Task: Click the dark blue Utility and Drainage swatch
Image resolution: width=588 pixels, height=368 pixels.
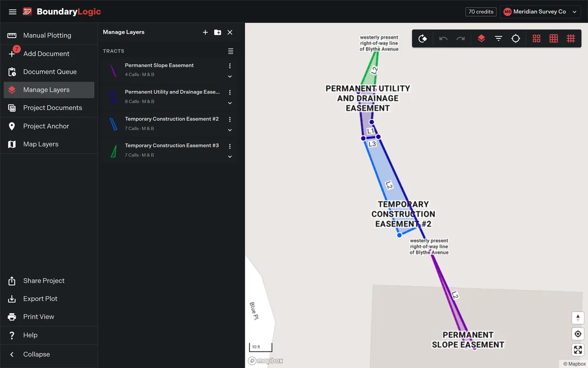Action: pos(113,97)
